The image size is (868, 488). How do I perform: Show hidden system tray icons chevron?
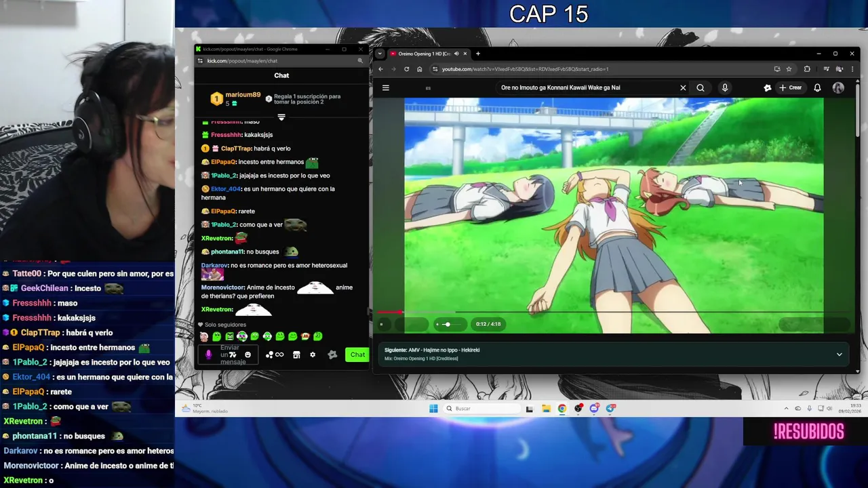pyautogui.click(x=787, y=409)
